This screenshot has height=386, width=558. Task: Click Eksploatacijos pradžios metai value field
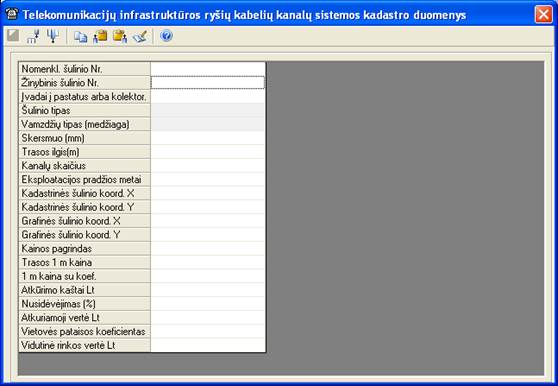point(207,179)
